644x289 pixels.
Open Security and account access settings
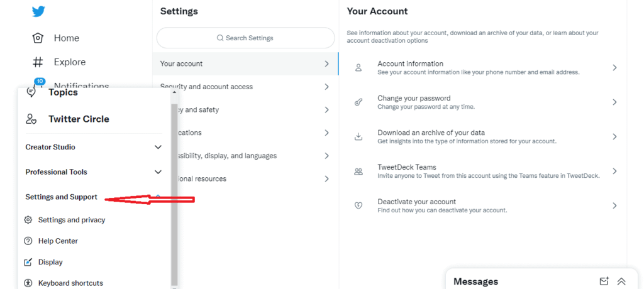point(245,87)
